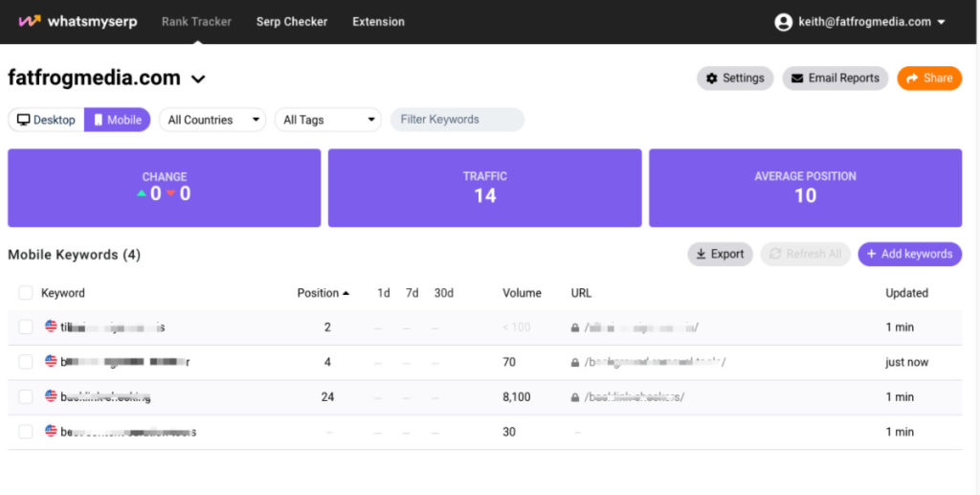The width and height of the screenshot is (980, 495).
Task: Click the lock icon in the volume 8,100 row
Action: (575, 397)
